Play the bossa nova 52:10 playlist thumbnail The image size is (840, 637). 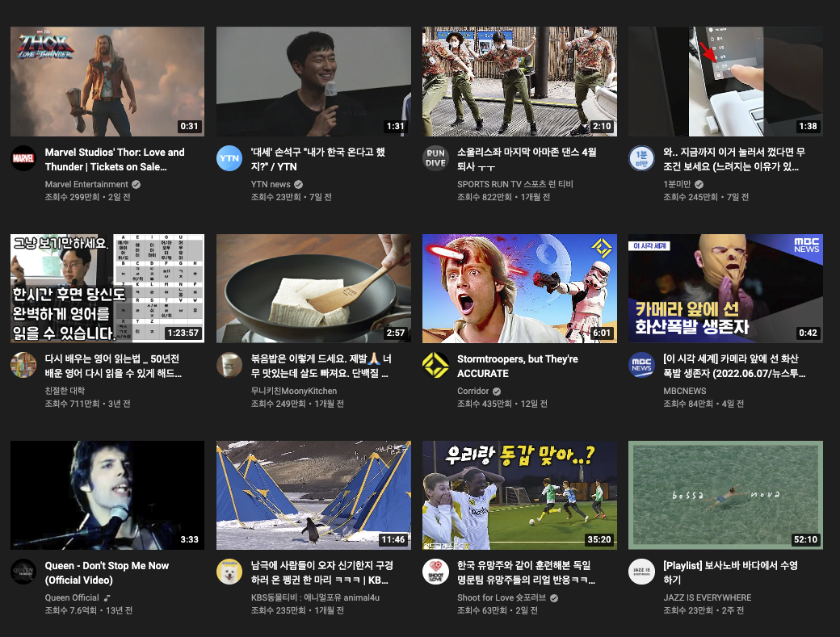(725, 495)
